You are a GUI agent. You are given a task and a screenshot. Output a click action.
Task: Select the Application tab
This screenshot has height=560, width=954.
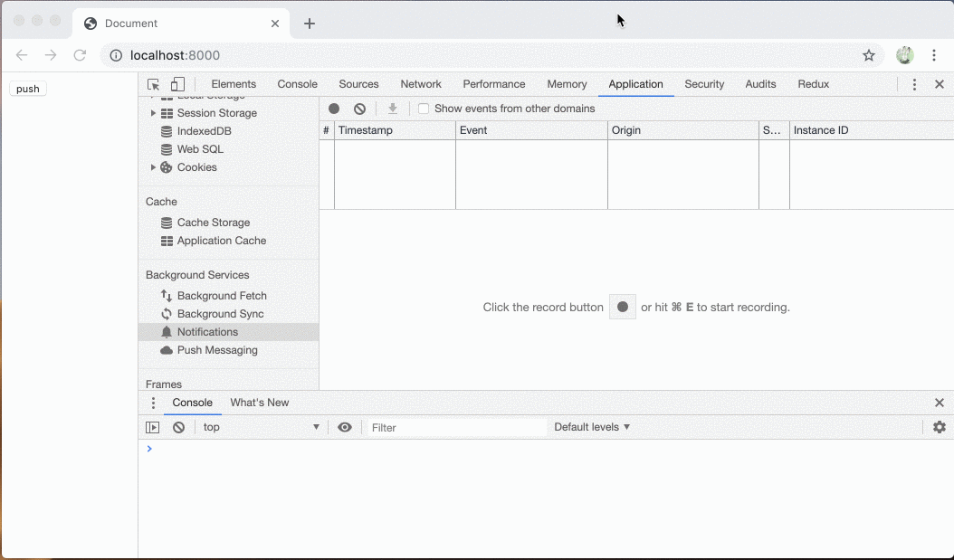click(635, 84)
